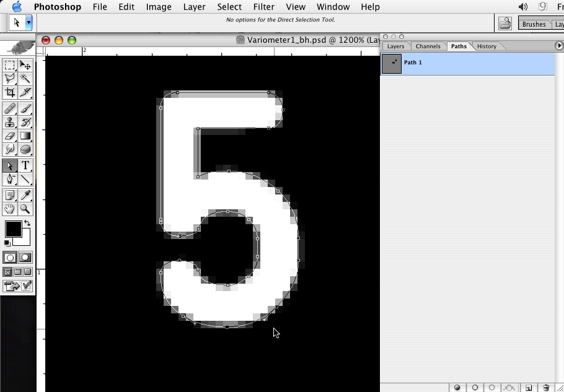The width and height of the screenshot is (564, 392).
Task: Open the Paths palette options menu
Action: [558, 46]
